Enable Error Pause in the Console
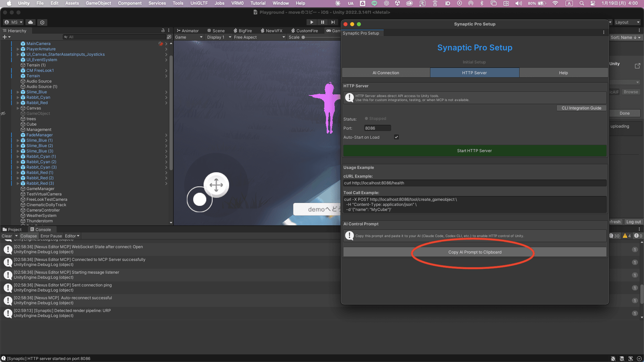The width and height of the screenshot is (644, 362). tap(51, 236)
